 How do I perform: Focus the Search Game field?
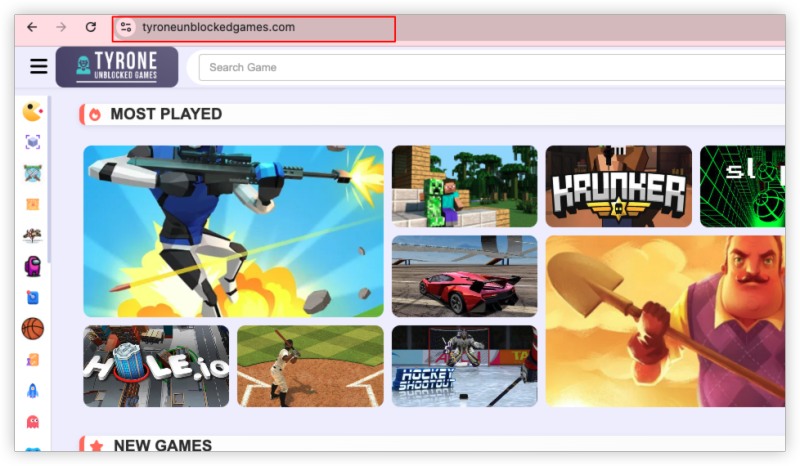492,67
